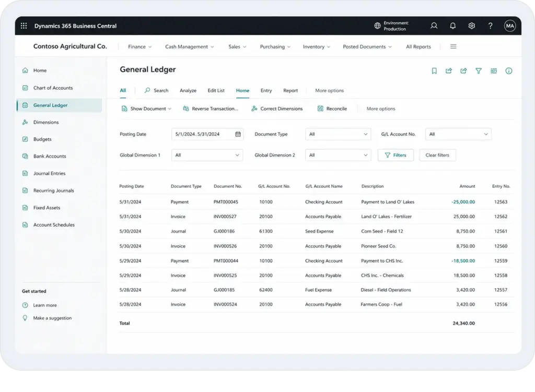Screen dimensions: 535x392
Task: Click More options next to Report tab
Action: [x=329, y=91]
